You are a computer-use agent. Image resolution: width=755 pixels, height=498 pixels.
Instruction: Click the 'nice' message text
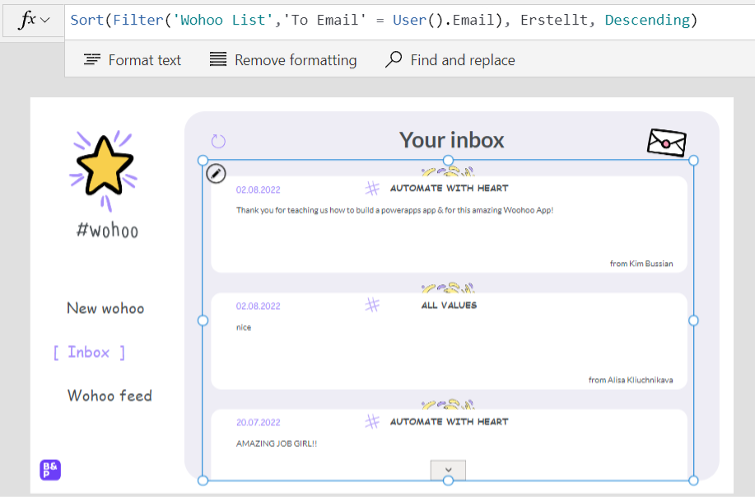coord(244,328)
